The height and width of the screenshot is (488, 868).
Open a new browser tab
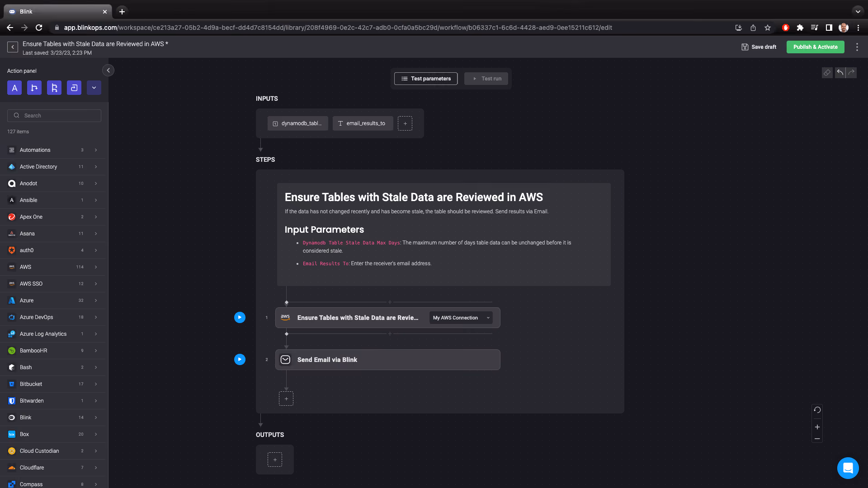point(122,12)
